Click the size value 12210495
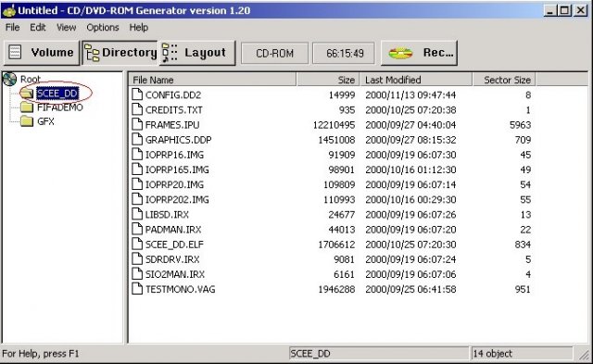Screen dimensions: 593x364 tap(334, 125)
